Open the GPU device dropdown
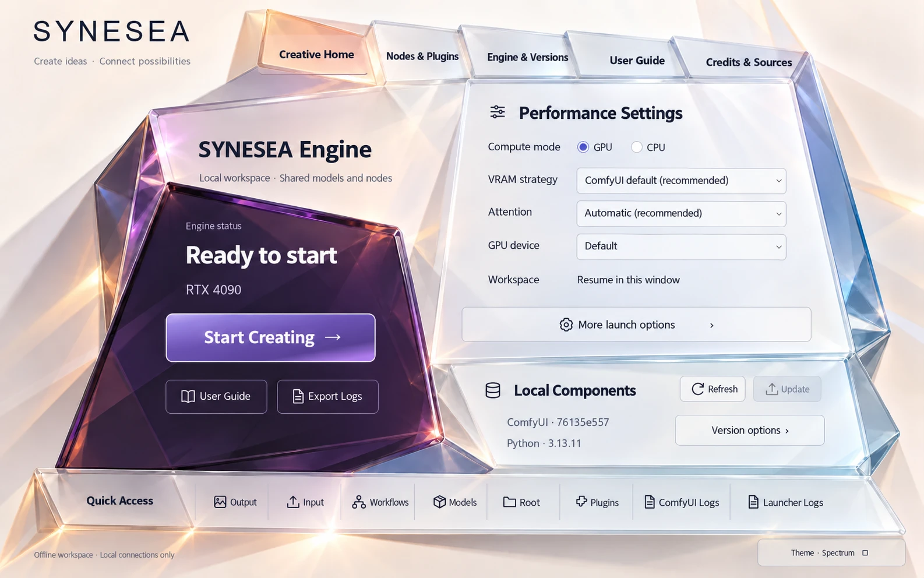The image size is (924, 578). [x=681, y=246]
